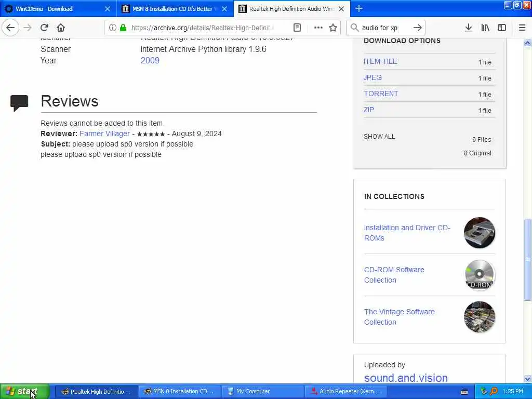The width and height of the screenshot is (532, 399).
Task: Toggle the sidebar view
Action: click(x=502, y=28)
